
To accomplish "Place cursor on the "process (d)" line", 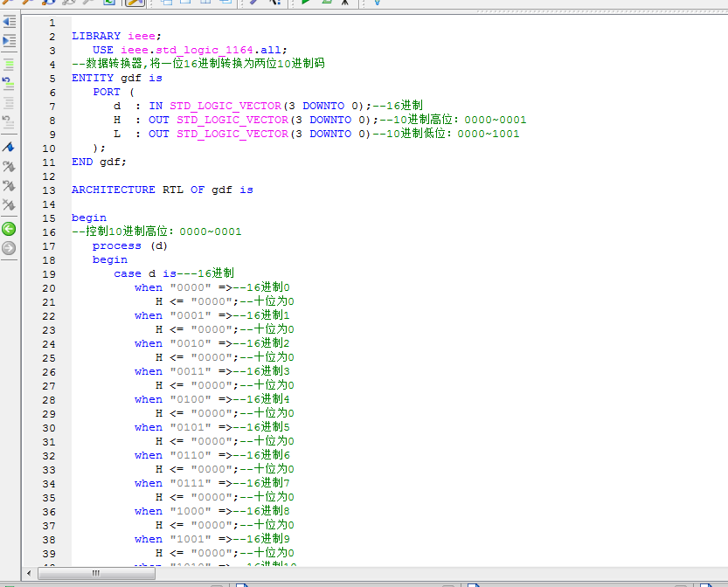I will click(x=129, y=245).
